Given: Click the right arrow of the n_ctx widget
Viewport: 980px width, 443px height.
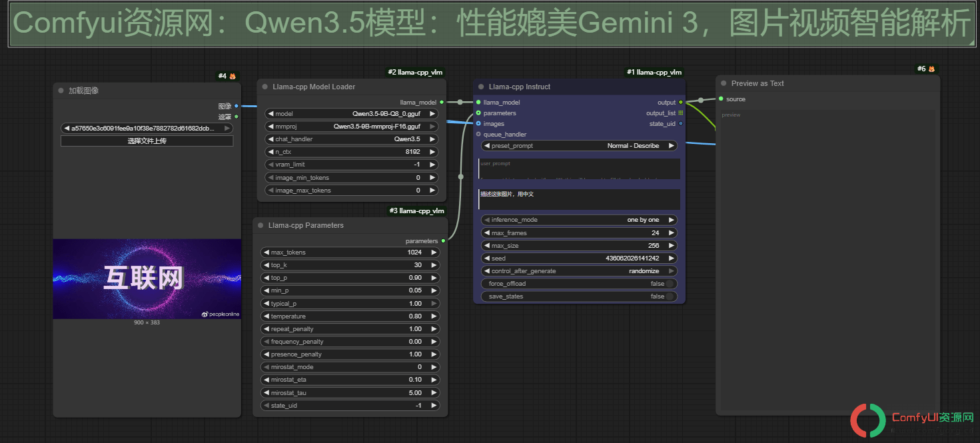Looking at the screenshot, I should (432, 152).
